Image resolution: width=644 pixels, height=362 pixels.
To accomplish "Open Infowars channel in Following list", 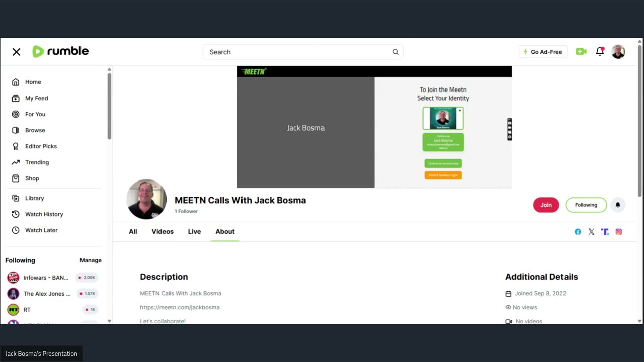I will (x=46, y=278).
